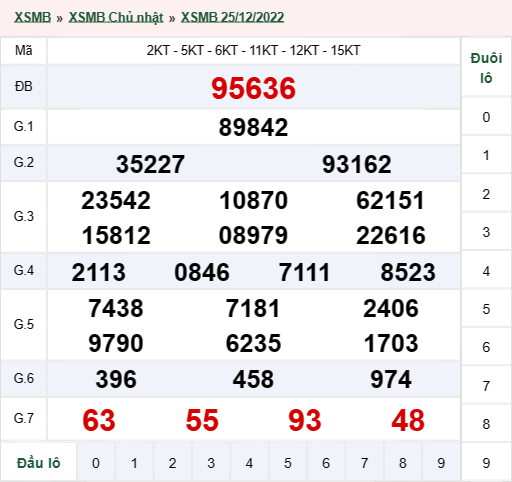Select digit 1 in Đuôi lô column

486,155
